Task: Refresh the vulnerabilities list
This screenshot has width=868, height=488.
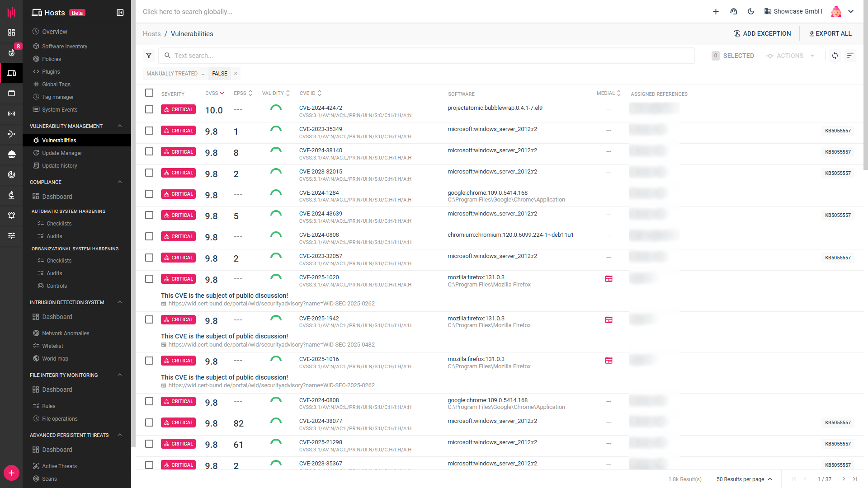Action: [835, 56]
